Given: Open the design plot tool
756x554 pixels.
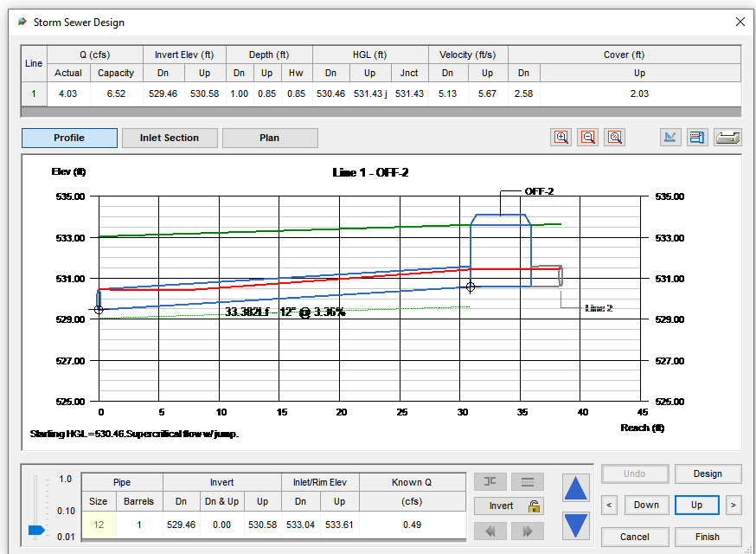Looking at the screenshot, I should (x=670, y=137).
